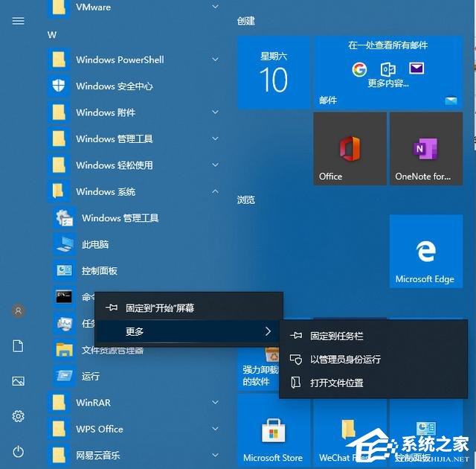Click the Power button icon
Image resolution: width=476 pixels, height=469 pixels.
pyautogui.click(x=19, y=451)
